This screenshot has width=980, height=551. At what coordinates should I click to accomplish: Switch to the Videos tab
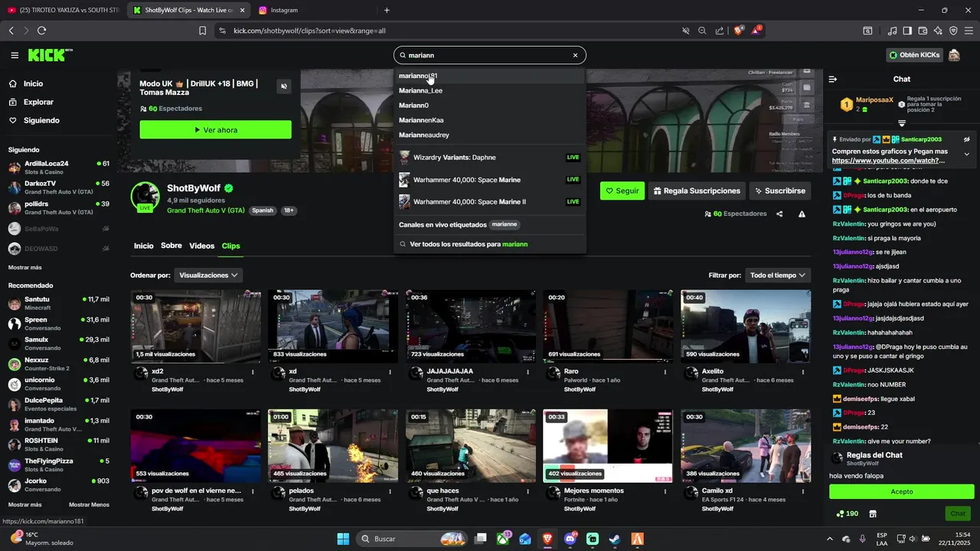[202, 246]
